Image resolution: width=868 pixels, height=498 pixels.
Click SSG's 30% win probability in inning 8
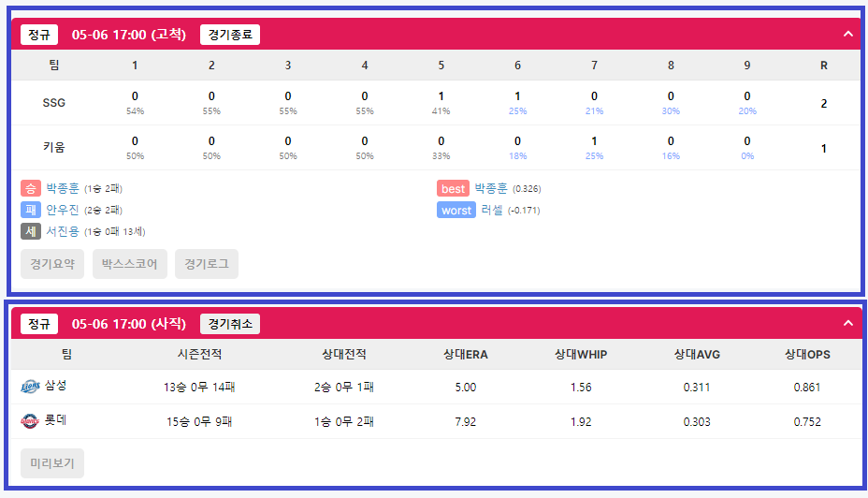(671, 111)
